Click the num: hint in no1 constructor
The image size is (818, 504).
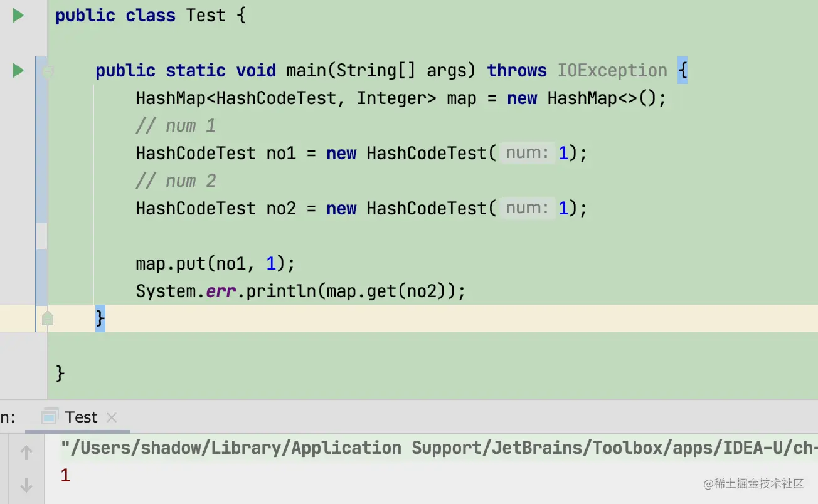click(527, 154)
